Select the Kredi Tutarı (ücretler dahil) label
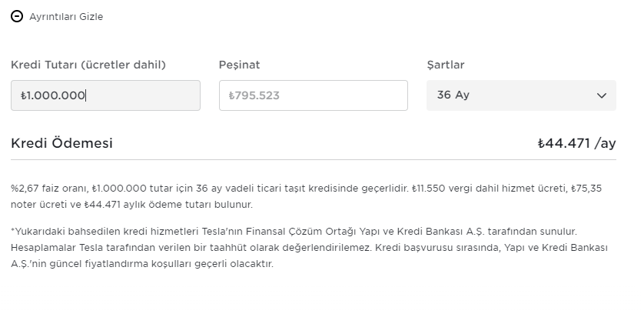 pos(88,65)
